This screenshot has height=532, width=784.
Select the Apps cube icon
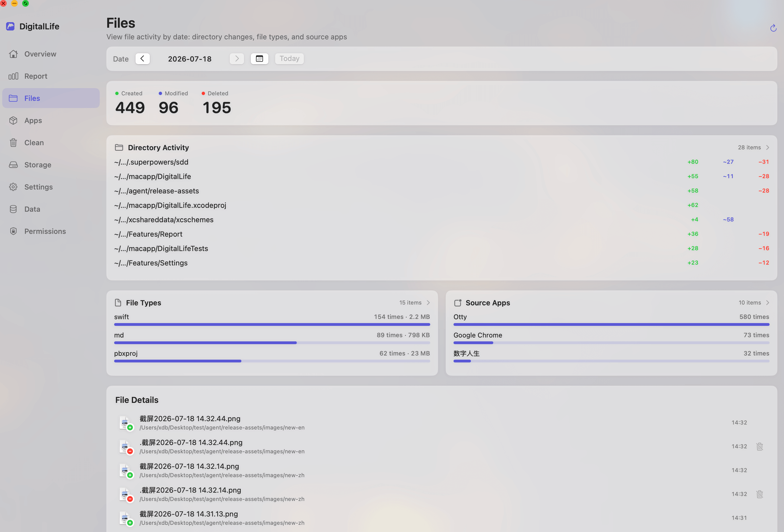[13, 121]
